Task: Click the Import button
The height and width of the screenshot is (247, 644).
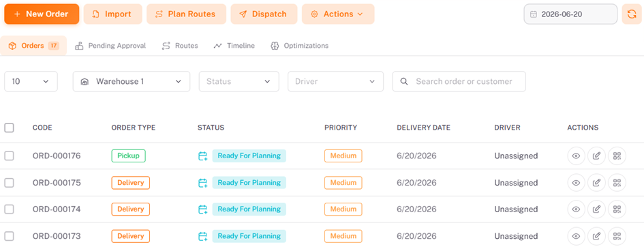Action: (112, 14)
